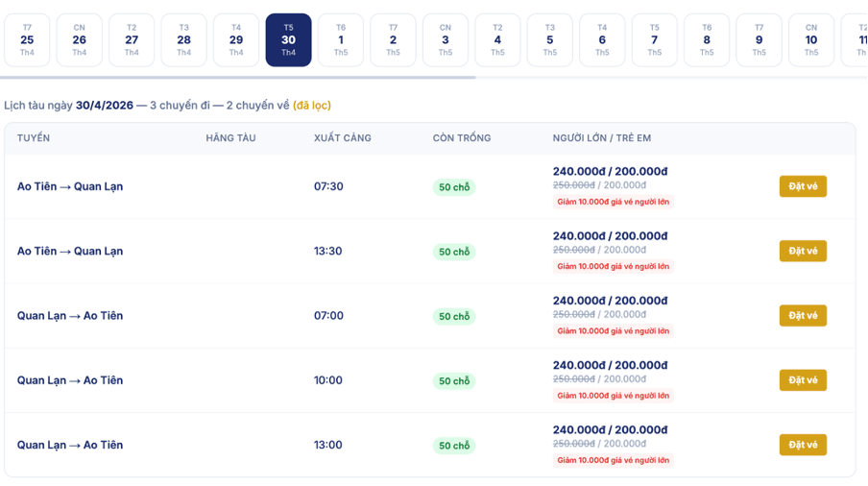Image resolution: width=868 pixels, height=486 pixels.
Task: Book the 07:00 Quan Lạn to Ao Tiên trip
Action: tap(803, 315)
